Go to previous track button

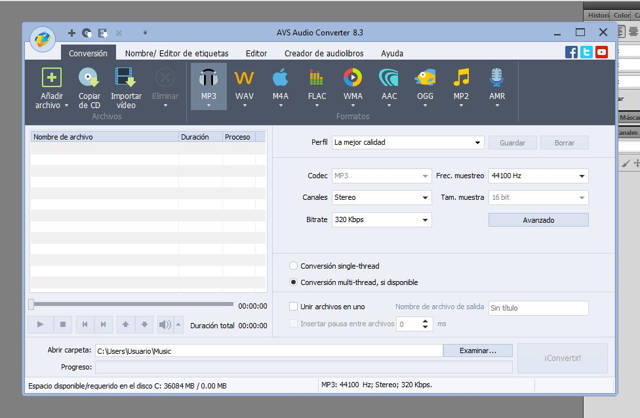(84, 324)
